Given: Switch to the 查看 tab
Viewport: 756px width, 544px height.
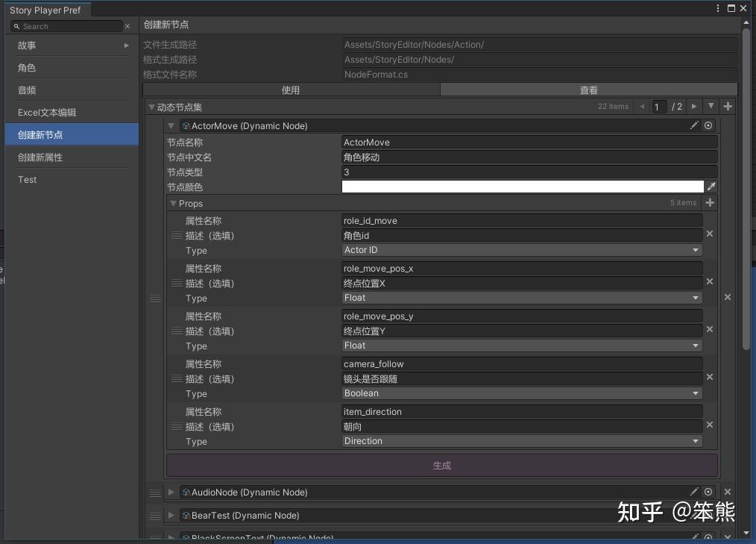Looking at the screenshot, I should 588,90.
